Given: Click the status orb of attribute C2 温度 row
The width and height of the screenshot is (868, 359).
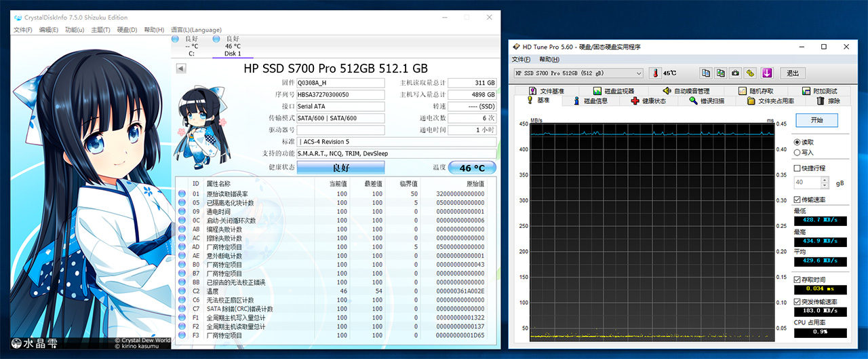Looking at the screenshot, I should (182, 290).
